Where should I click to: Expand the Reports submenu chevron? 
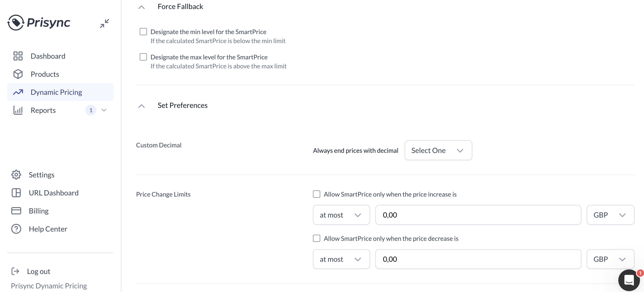click(104, 110)
